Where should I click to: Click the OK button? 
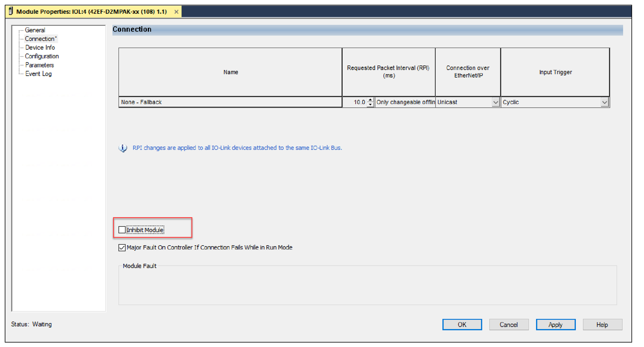(462, 325)
